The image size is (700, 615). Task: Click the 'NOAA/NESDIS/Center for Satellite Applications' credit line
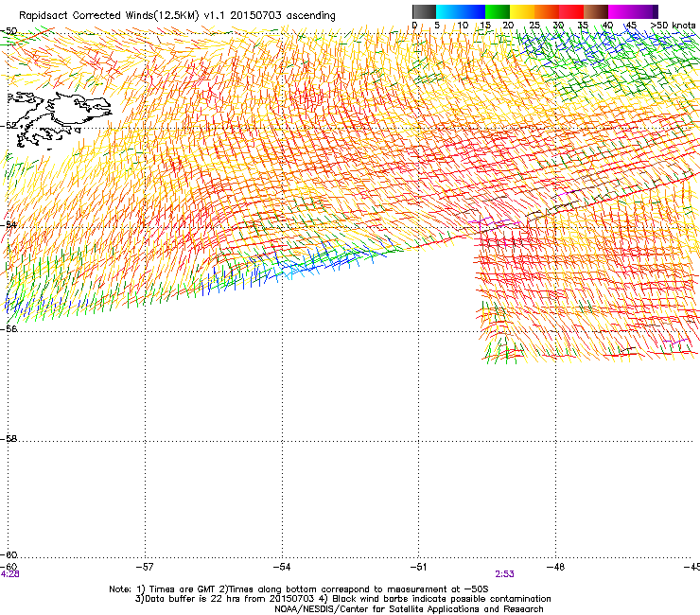[409, 609]
